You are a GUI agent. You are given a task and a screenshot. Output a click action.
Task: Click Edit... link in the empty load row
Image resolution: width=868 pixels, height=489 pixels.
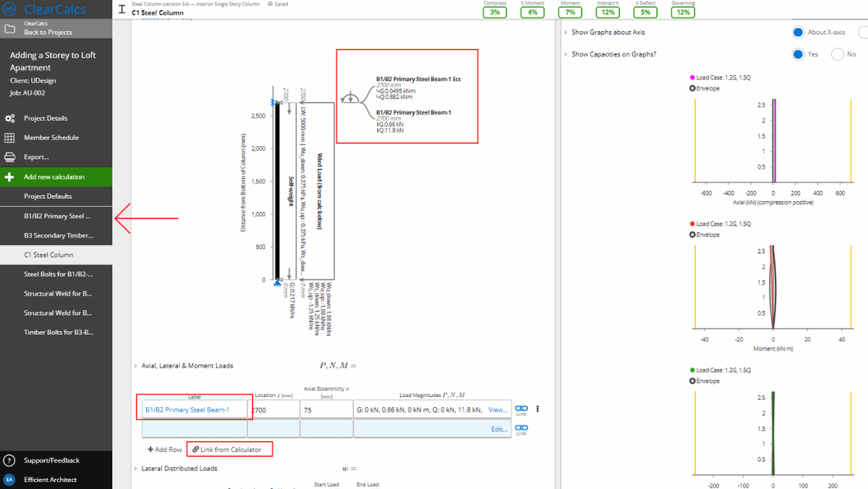(x=499, y=429)
